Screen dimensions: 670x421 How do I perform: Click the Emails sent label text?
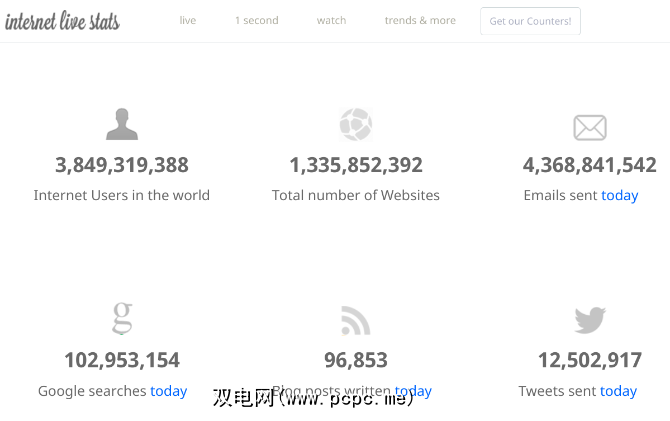coord(561,195)
